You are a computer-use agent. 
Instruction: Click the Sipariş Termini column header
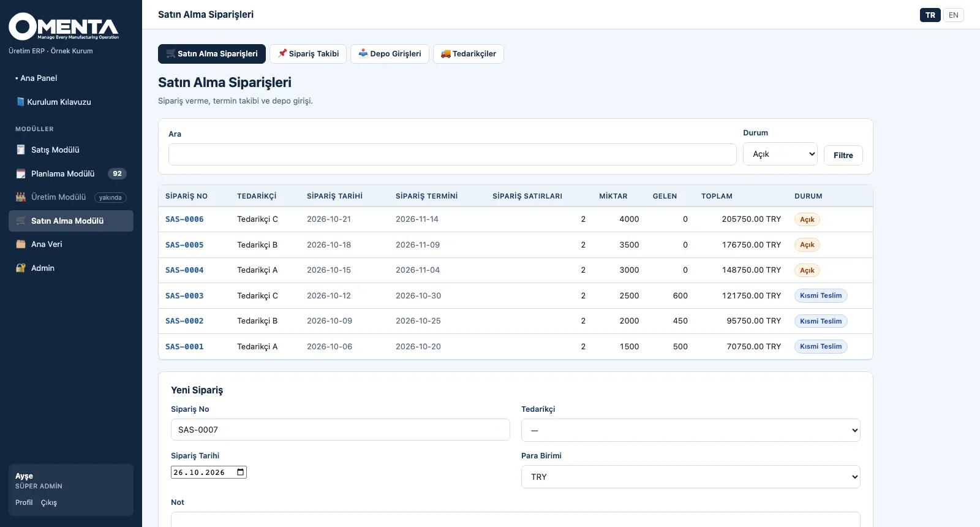click(x=426, y=196)
